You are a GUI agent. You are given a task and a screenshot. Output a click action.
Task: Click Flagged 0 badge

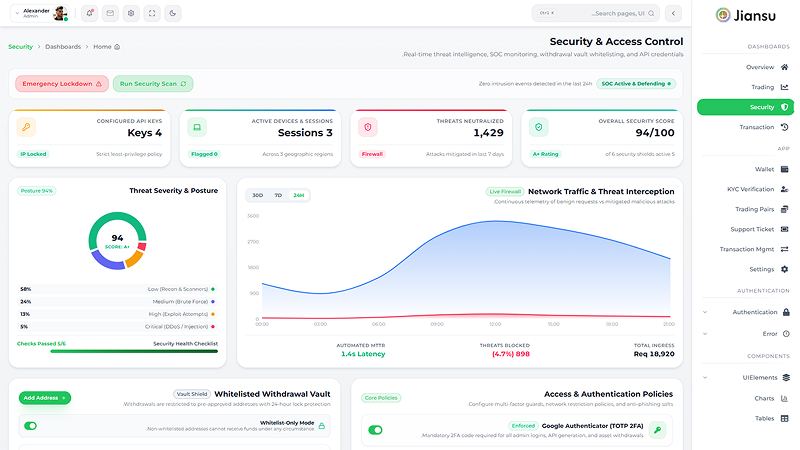point(204,154)
